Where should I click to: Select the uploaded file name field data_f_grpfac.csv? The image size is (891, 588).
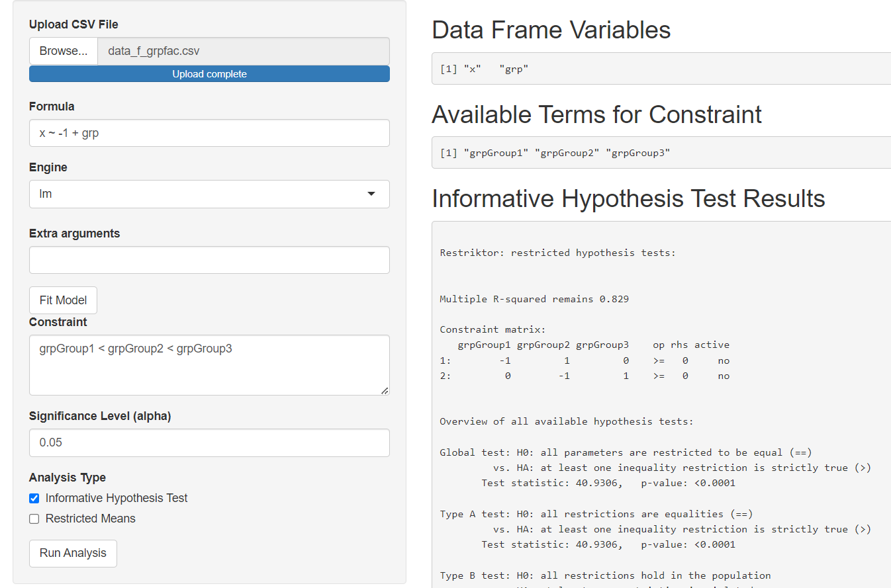point(244,51)
